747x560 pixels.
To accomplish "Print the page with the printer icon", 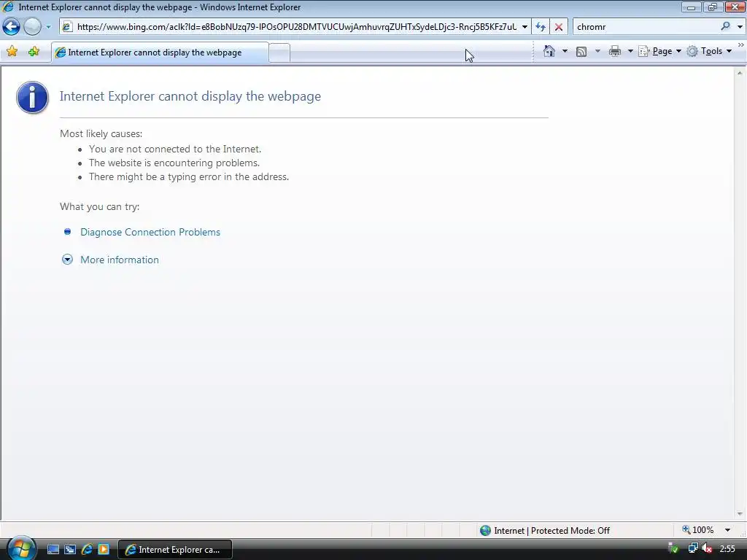I will [x=615, y=51].
